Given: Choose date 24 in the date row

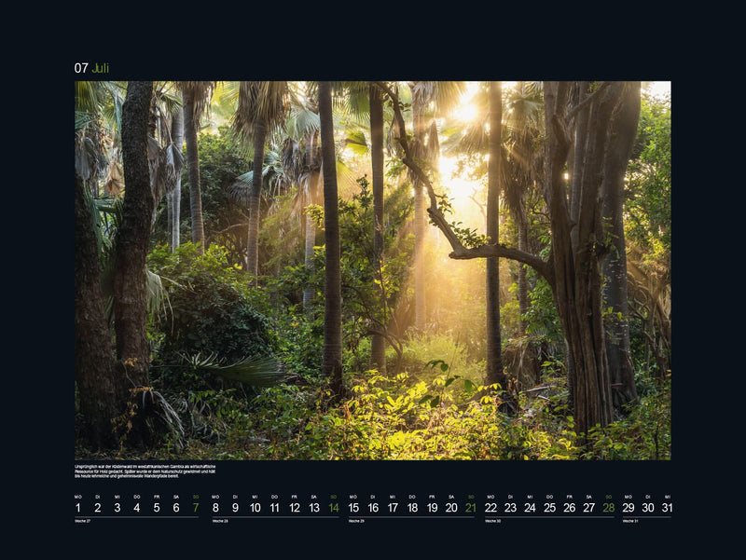Looking at the screenshot, I should [x=530, y=508].
